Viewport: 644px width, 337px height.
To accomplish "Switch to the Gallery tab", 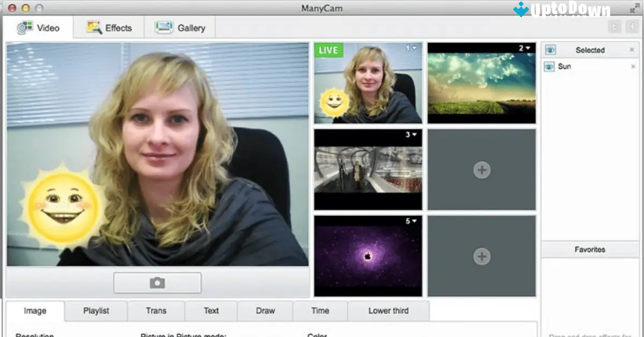I will (x=181, y=27).
